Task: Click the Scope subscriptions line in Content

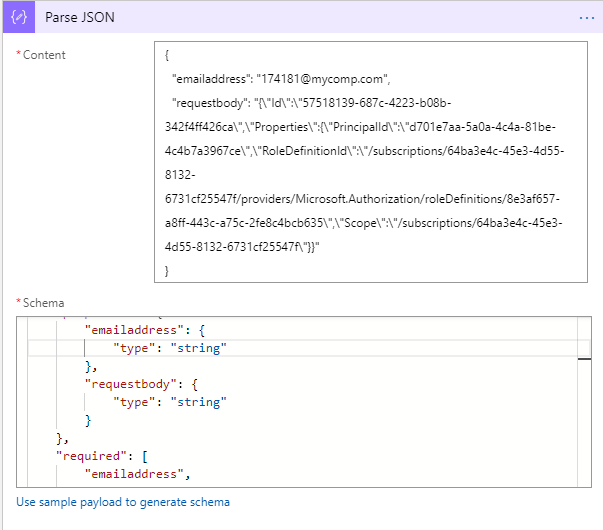Action: 363,223
